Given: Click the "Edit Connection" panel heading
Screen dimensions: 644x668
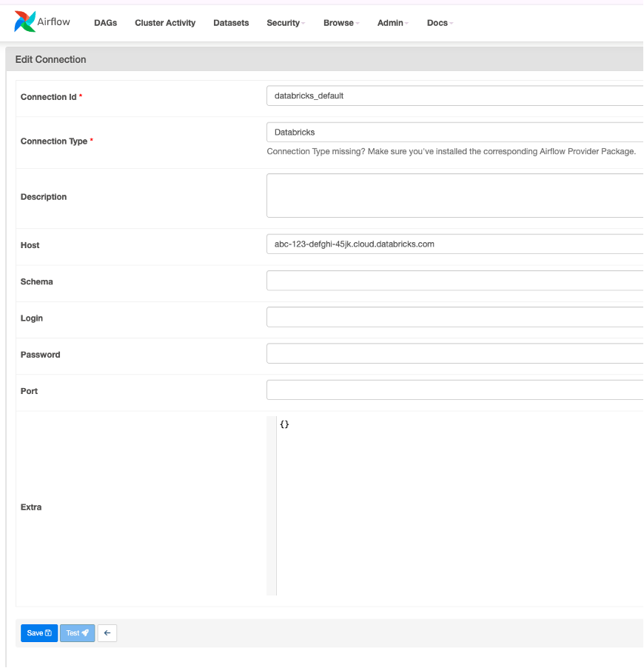Looking at the screenshot, I should (50, 60).
